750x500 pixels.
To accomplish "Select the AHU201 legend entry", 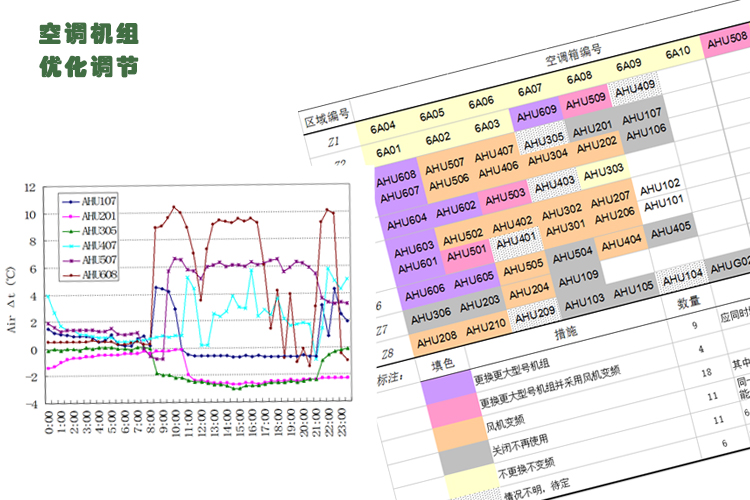I will 97,216.
